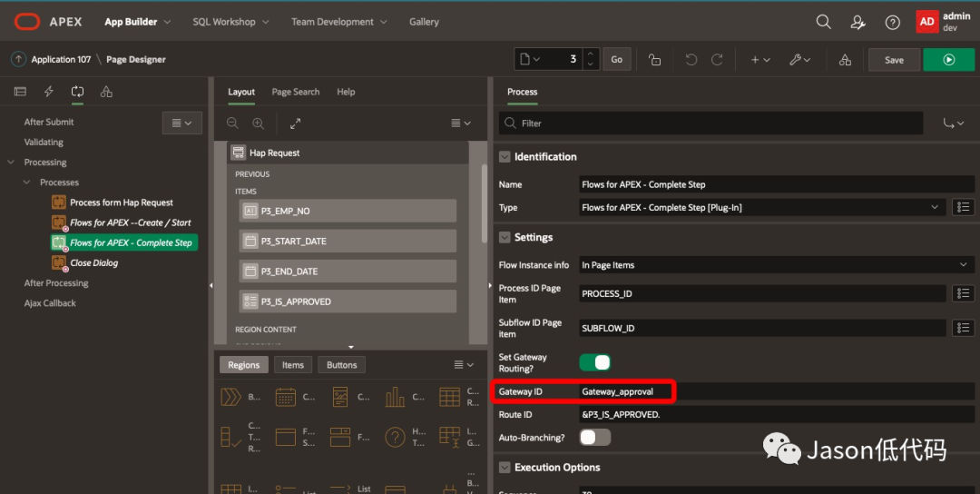Click the Filter properties field
This screenshot has height=494, width=980.
(711, 123)
